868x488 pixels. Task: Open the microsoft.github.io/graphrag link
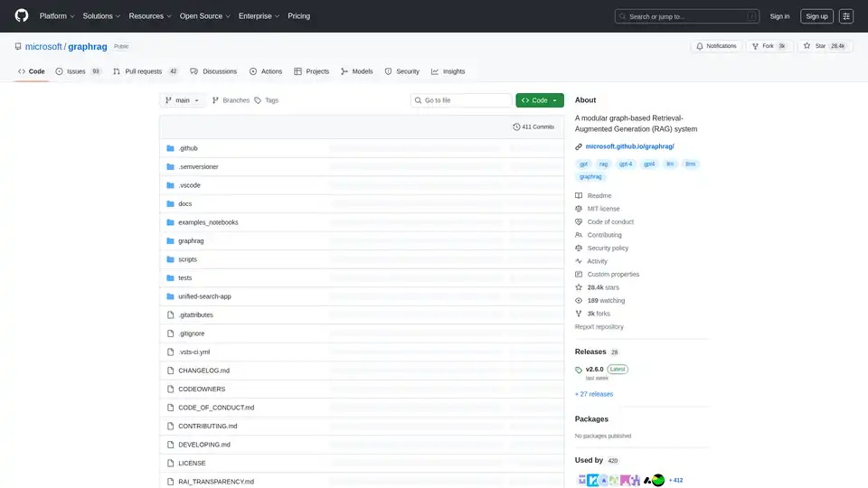(629, 146)
